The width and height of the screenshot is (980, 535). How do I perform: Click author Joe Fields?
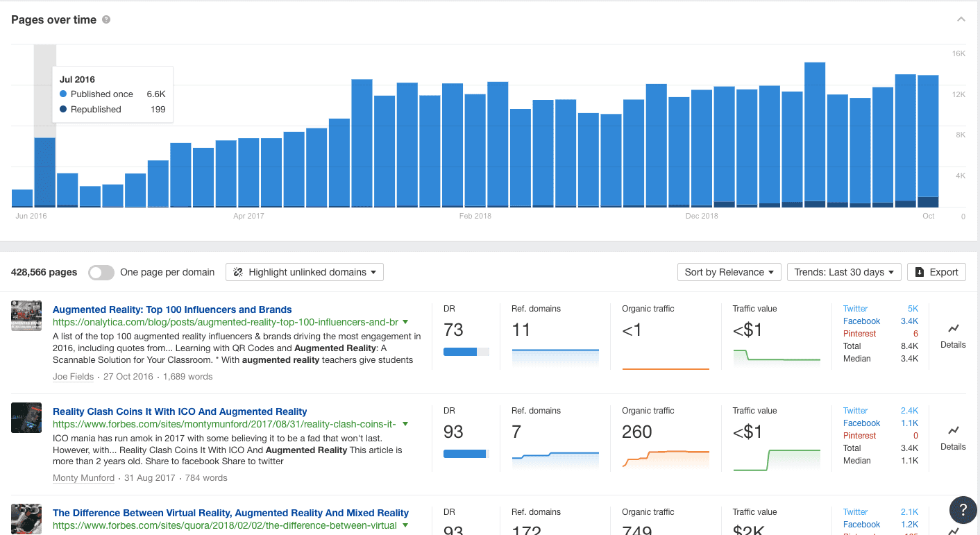73,377
